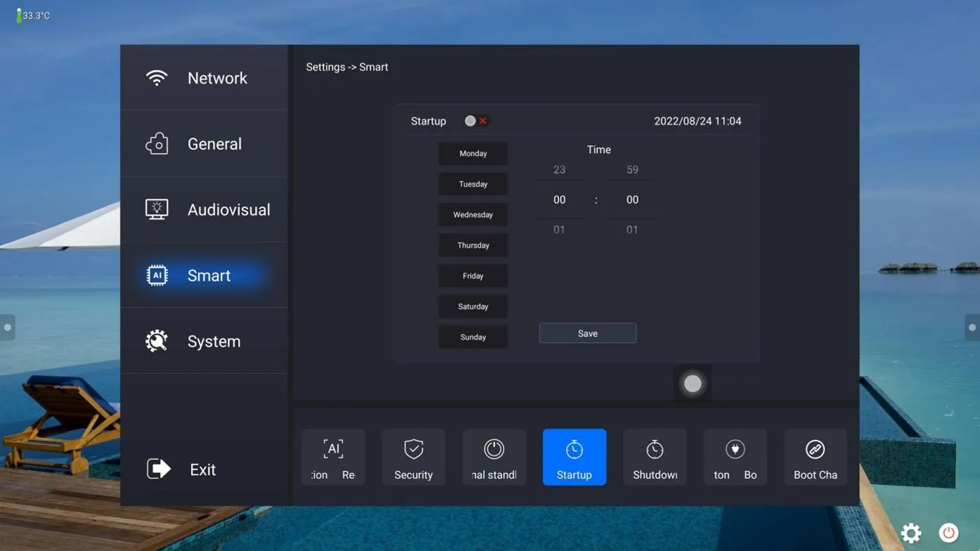Viewport: 980px width, 551px height.
Task: Enable the Startup toggle switch
Action: (476, 121)
